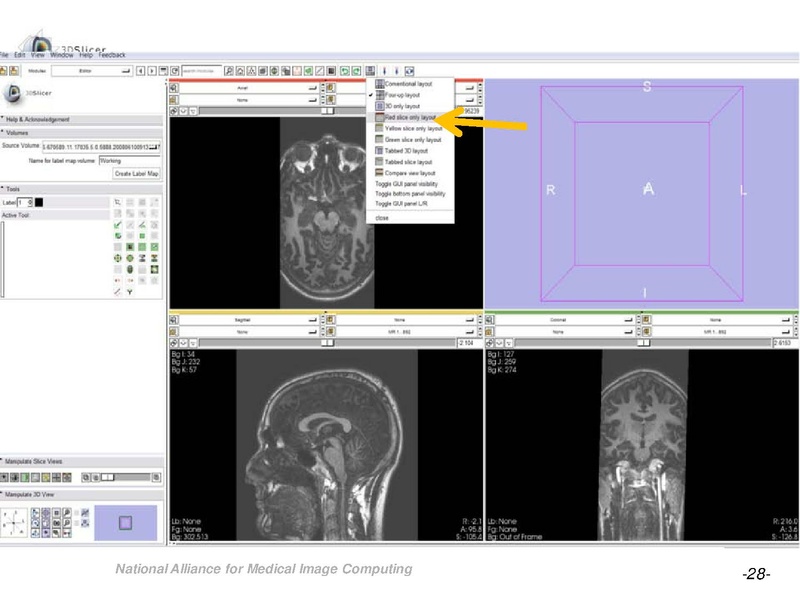
Task: Open the Modules dropdown showing Editor
Action: [92, 71]
